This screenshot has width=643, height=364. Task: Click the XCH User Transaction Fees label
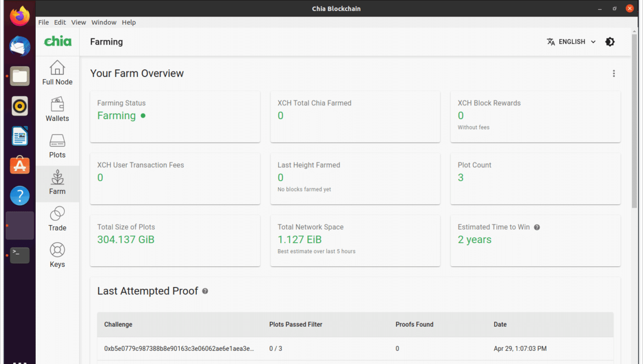(x=141, y=165)
